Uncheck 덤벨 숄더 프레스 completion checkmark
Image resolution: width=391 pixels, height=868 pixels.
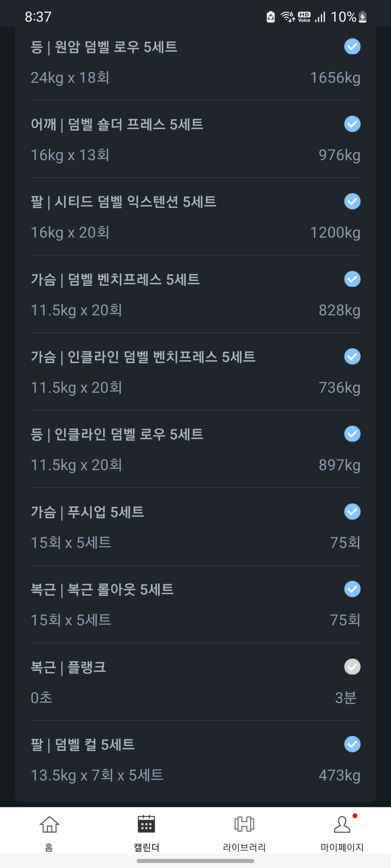tap(352, 124)
